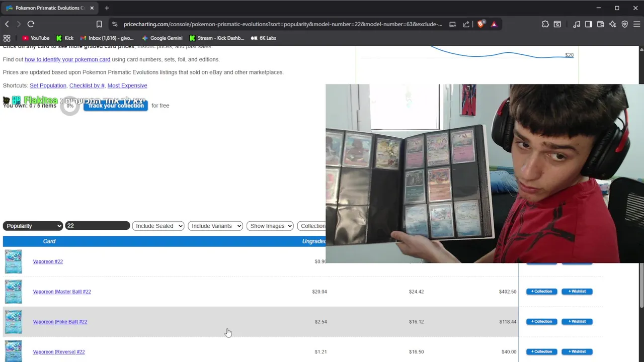Click 'Track your collection' button

click(x=116, y=106)
